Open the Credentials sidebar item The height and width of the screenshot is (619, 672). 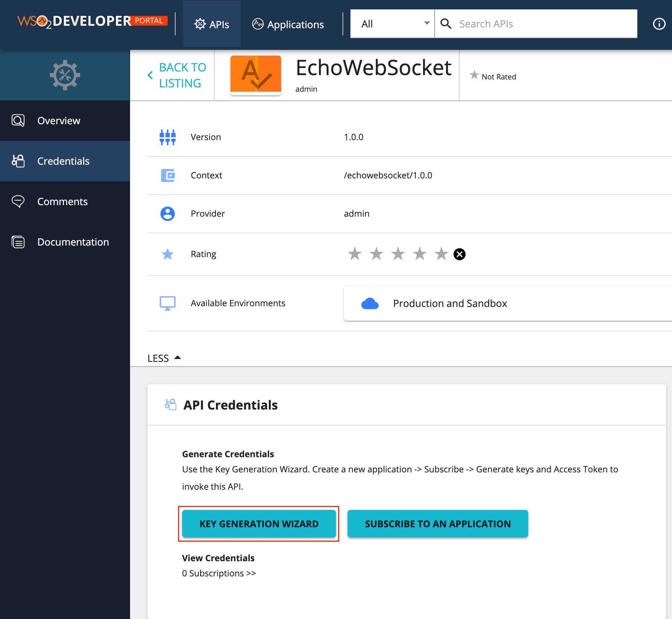pyautogui.click(x=65, y=161)
